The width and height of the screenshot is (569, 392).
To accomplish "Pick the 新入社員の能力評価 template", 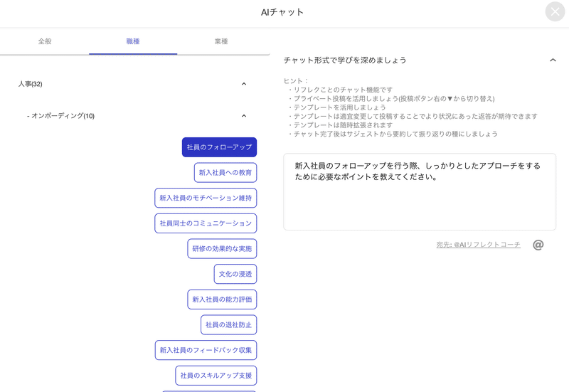I will [x=222, y=300].
